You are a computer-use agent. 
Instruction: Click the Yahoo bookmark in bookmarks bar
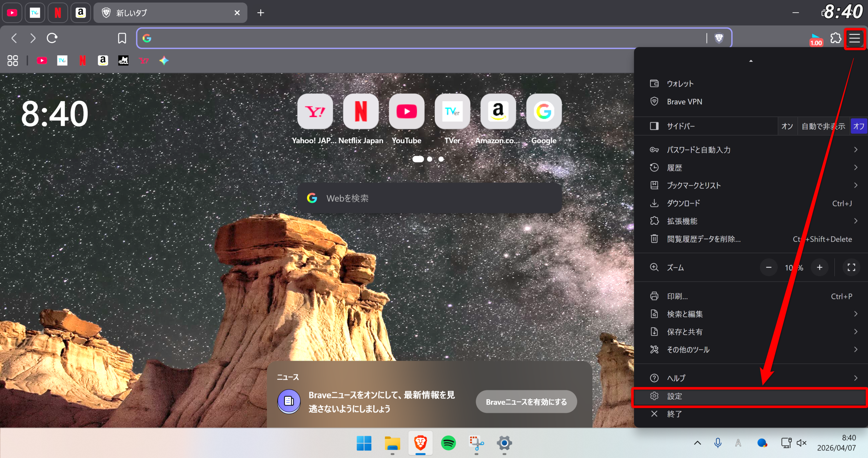click(144, 61)
